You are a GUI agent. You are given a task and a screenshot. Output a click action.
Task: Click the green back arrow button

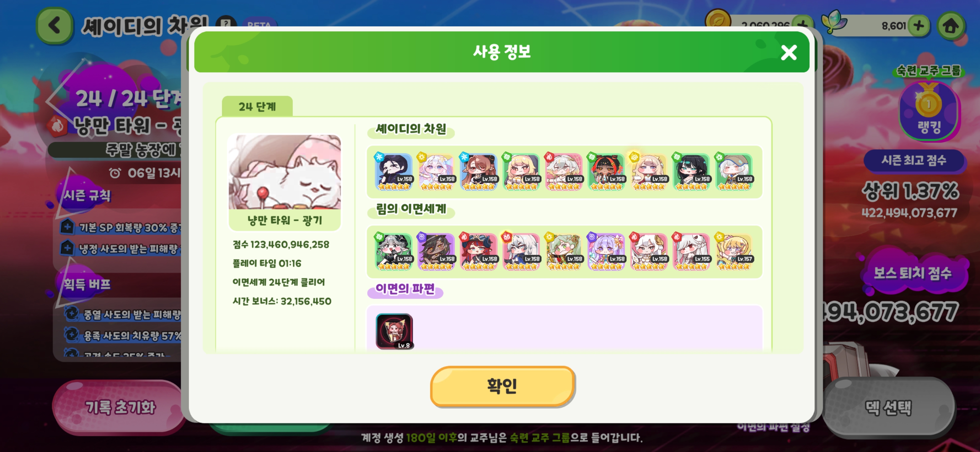(x=54, y=26)
